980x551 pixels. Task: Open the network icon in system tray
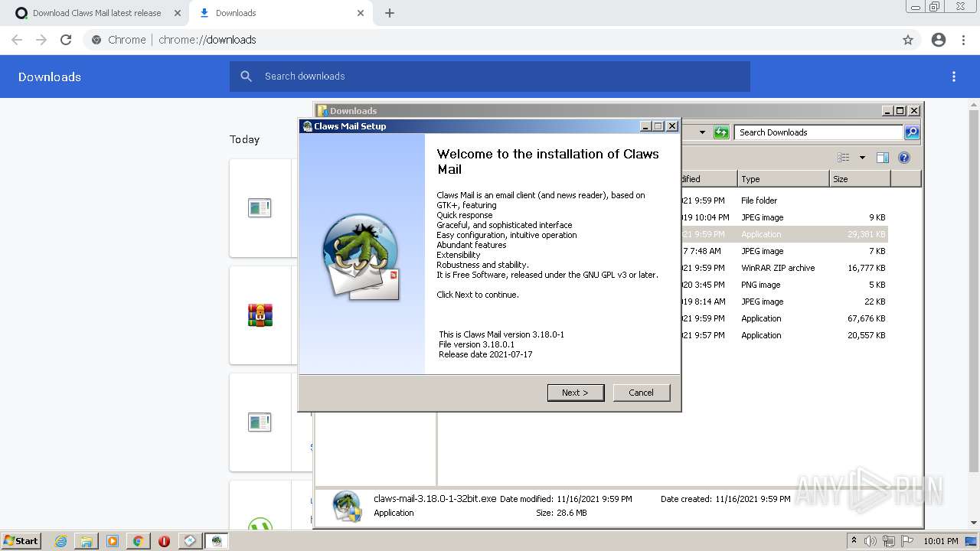tap(889, 541)
